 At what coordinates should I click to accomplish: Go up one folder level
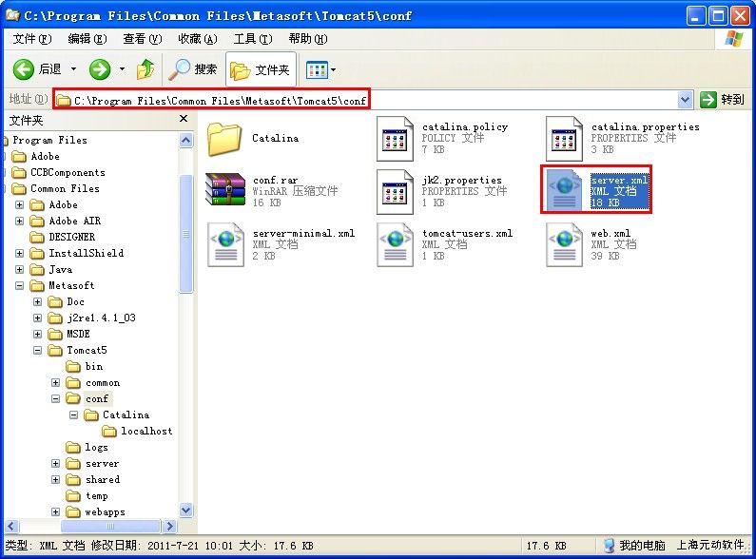coord(145,69)
